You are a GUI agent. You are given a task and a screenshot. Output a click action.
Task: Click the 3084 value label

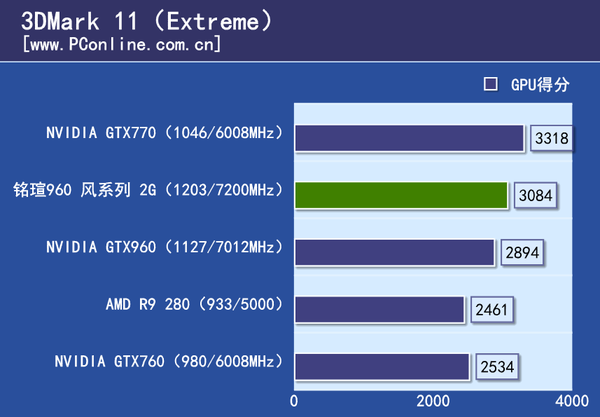click(x=535, y=195)
